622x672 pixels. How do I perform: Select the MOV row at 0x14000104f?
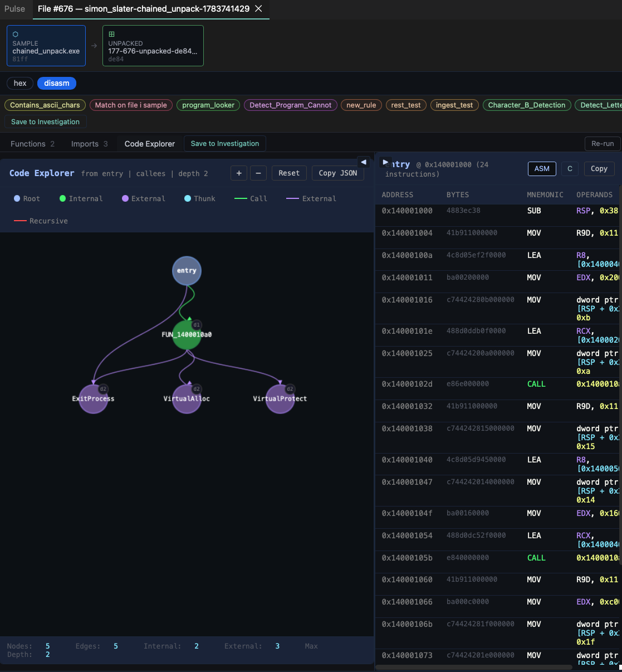[x=498, y=517]
